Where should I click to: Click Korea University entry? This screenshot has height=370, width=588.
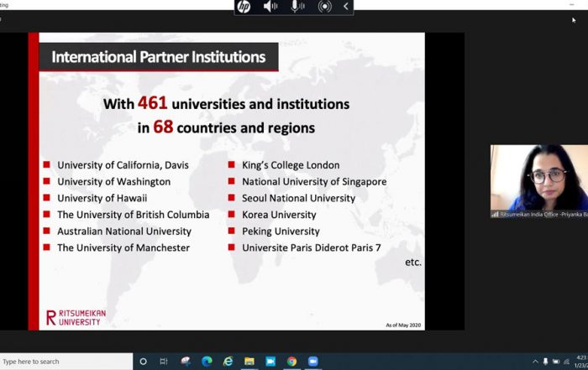279,215
